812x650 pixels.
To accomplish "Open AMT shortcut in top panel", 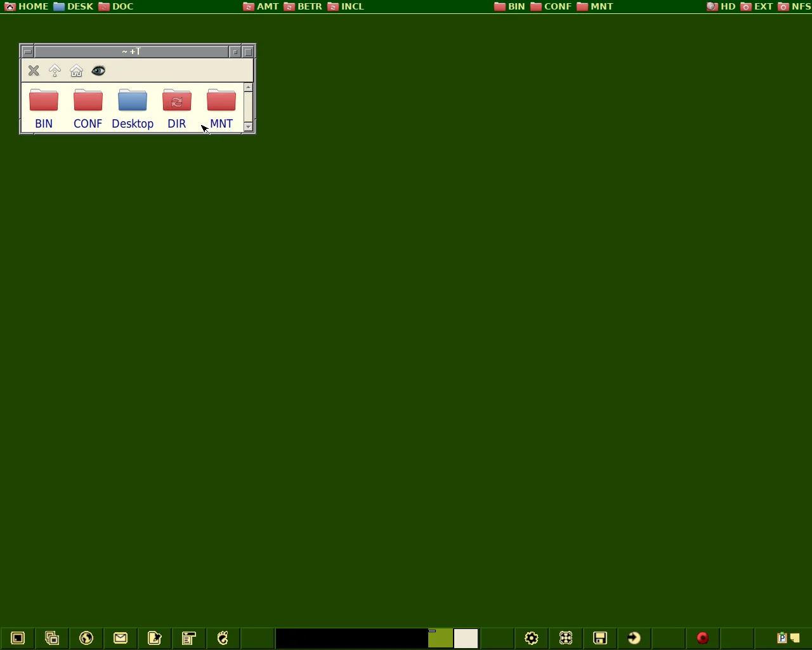I will tap(261, 6).
